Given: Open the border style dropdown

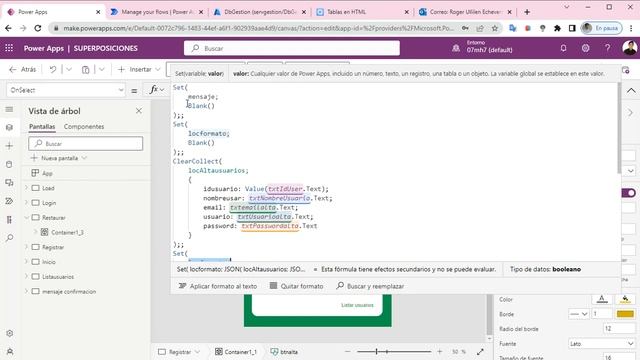Looking at the screenshot, I should pos(579,314).
